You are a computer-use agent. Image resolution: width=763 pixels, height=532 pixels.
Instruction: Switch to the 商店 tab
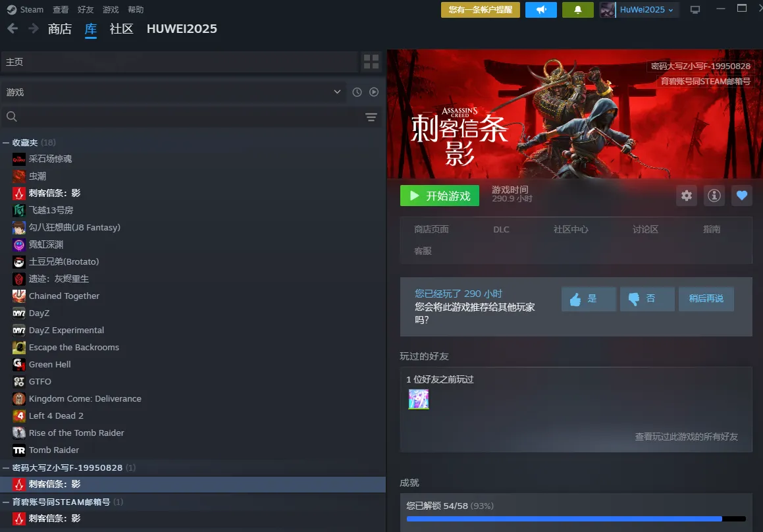(x=60, y=29)
